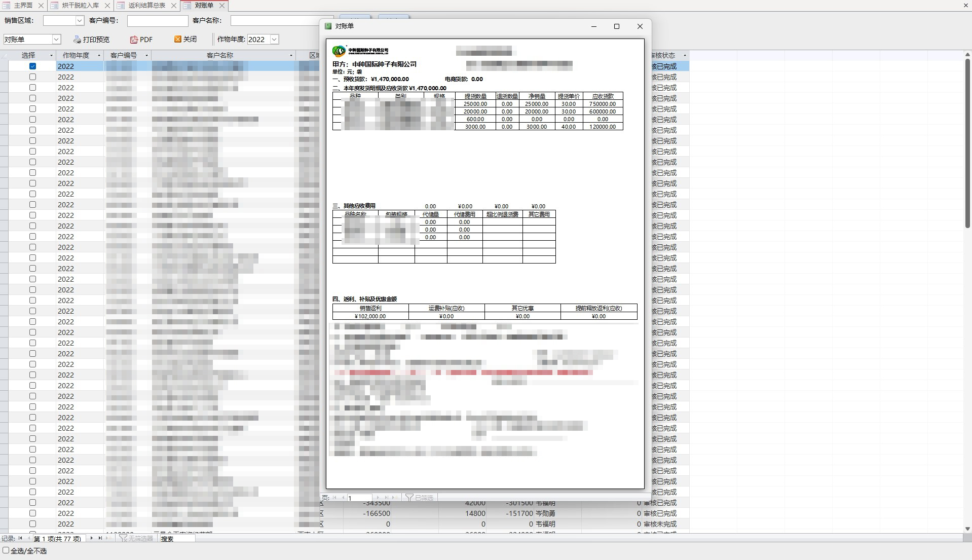Close the active 对账单 tab with its X

pos(221,6)
